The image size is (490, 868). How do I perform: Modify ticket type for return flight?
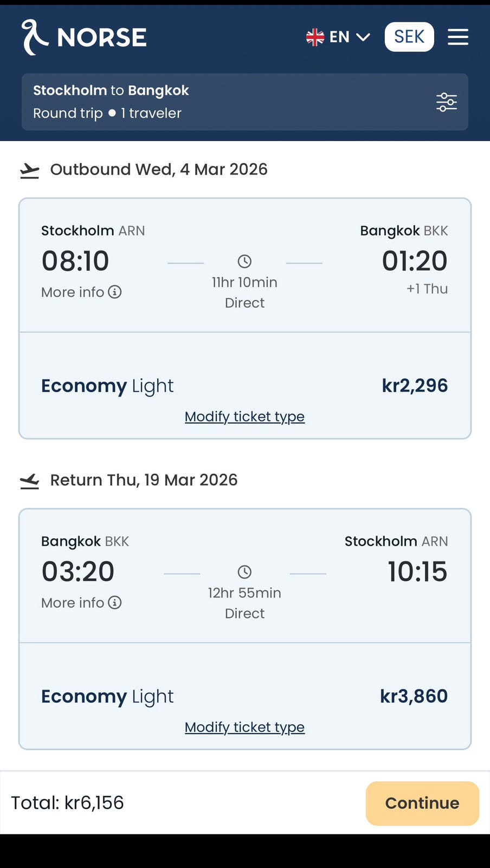244,727
